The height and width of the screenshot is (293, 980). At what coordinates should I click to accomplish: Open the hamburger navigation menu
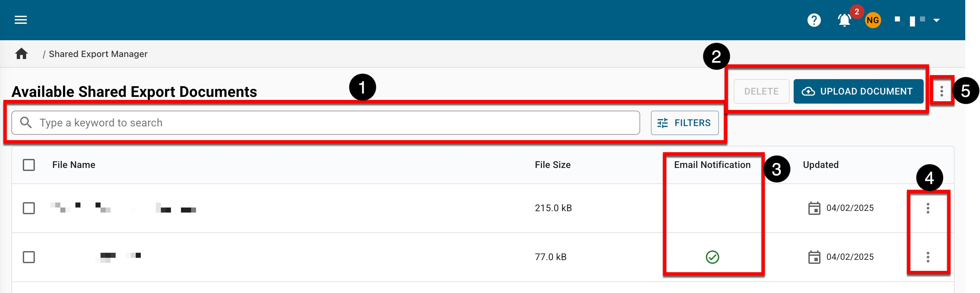(20, 20)
